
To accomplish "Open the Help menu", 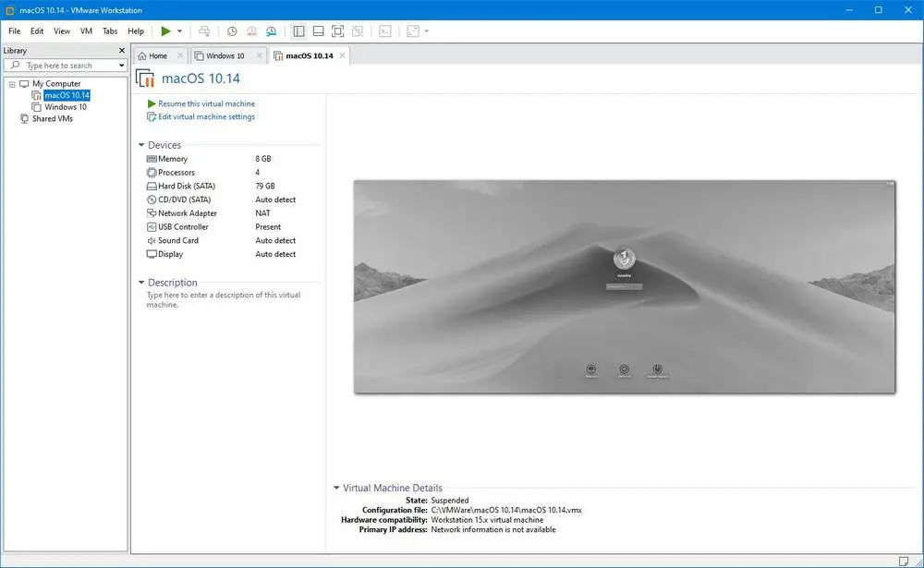I will point(136,31).
